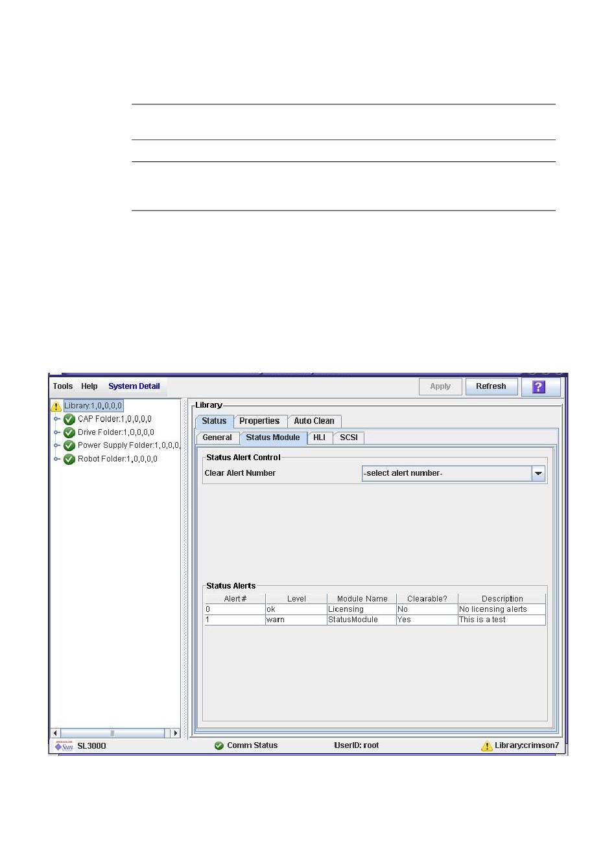Viewport: 616px width, 842px height.
Task: Click the alert number 0 cell
Action: pyautogui.click(x=235, y=609)
